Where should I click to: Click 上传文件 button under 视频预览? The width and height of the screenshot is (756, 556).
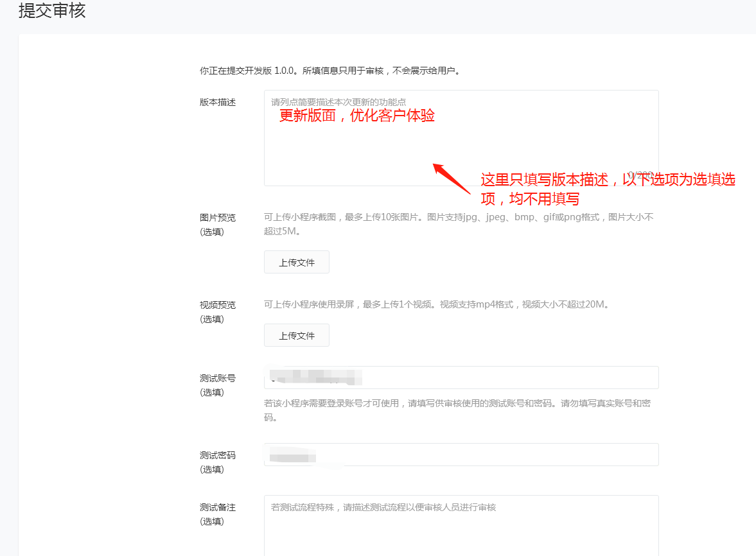(296, 335)
